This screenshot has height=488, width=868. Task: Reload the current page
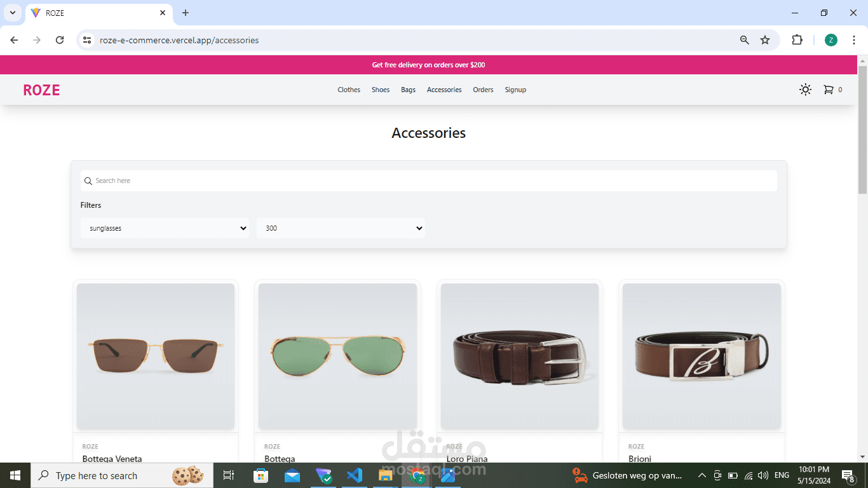click(x=60, y=40)
